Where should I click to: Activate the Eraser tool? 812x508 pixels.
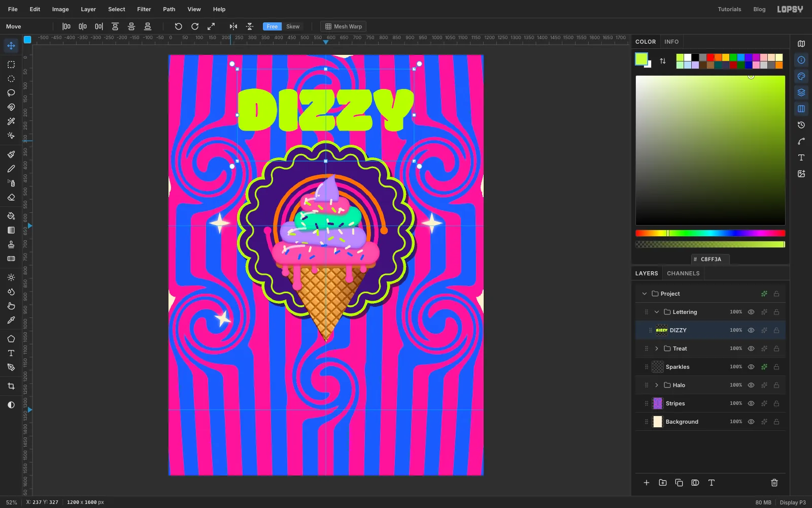pos(11,197)
